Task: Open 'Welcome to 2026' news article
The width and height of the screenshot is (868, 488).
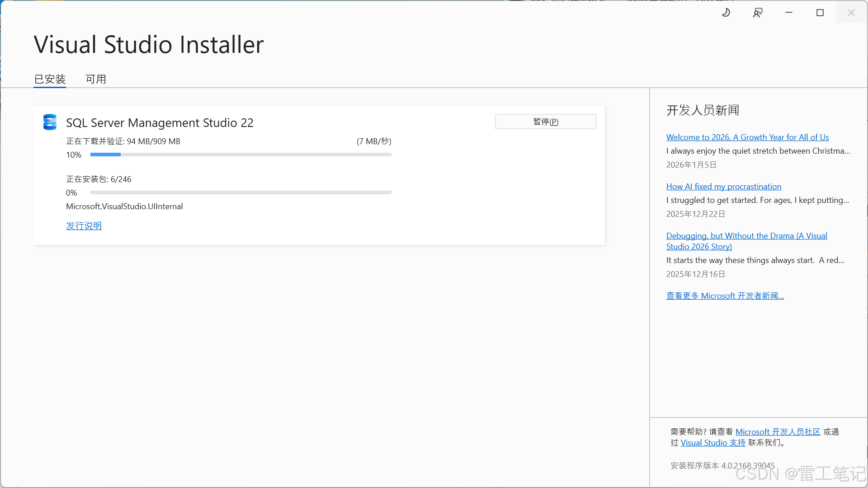Action: pos(747,137)
